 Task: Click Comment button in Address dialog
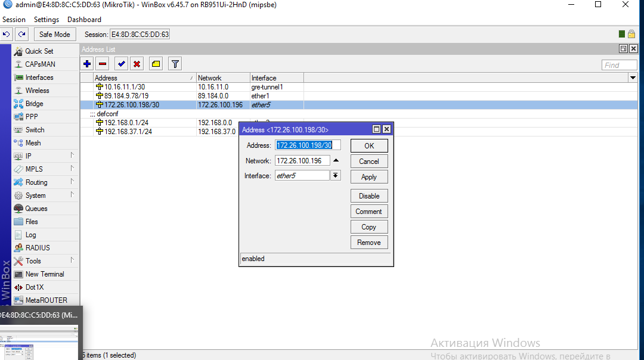[x=369, y=212]
